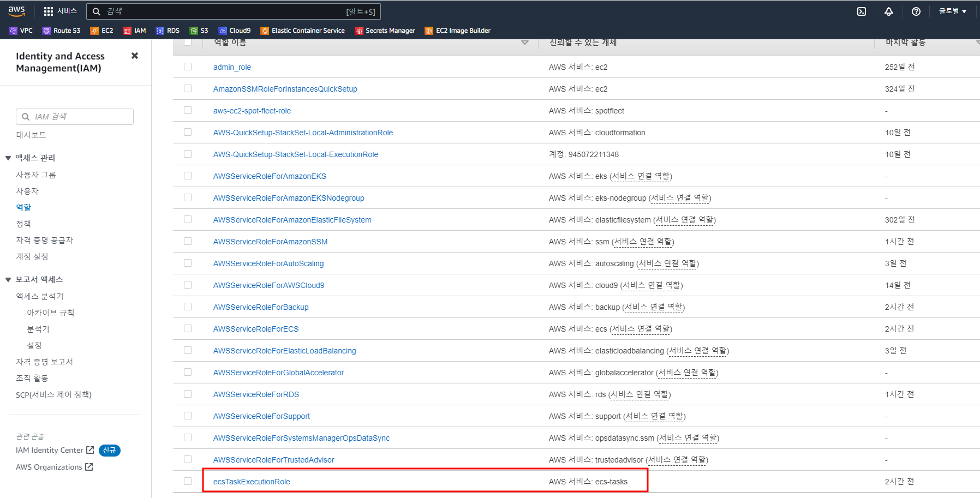Check the admin_role row checkbox
Image resolution: width=980 pixels, height=498 pixels.
(x=188, y=67)
